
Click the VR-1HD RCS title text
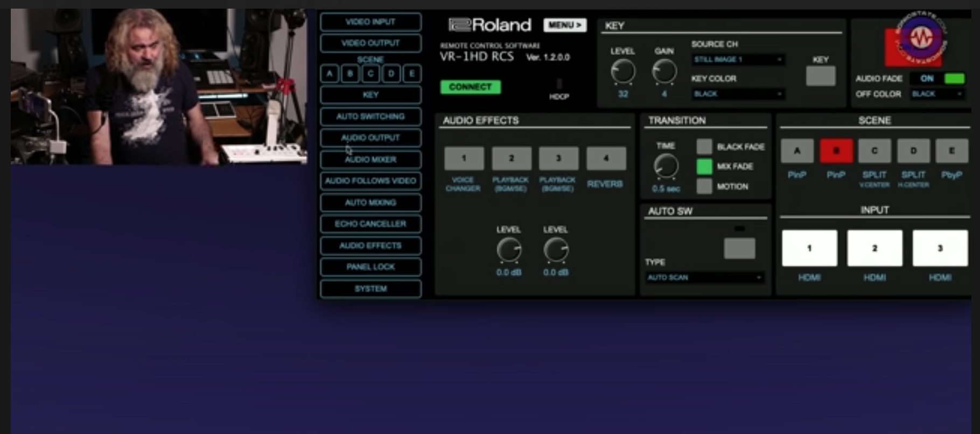tap(477, 57)
